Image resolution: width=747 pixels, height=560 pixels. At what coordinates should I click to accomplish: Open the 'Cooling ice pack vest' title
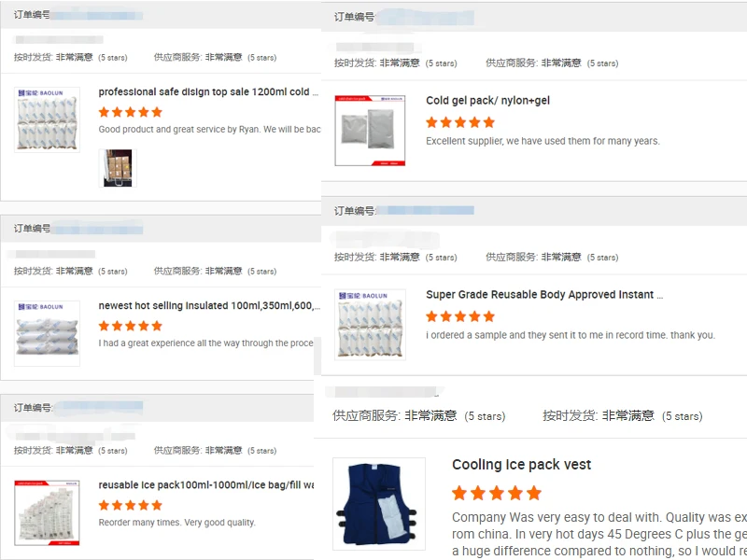(522, 464)
